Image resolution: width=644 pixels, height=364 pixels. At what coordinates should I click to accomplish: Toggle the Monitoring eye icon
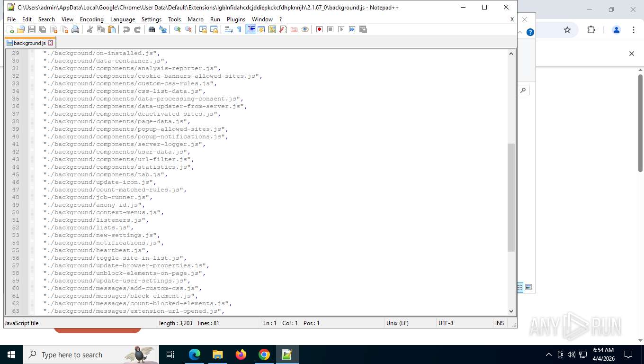(x=304, y=29)
